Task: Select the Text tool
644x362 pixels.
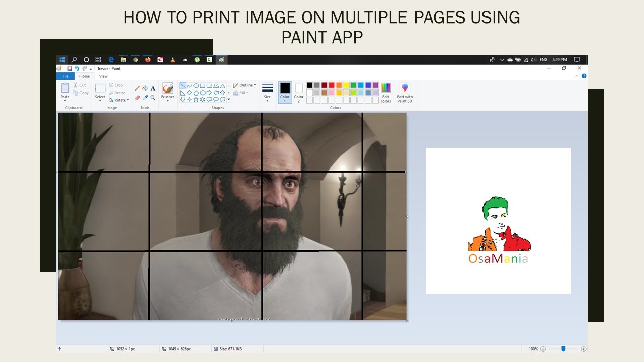Action: point(153,88)
